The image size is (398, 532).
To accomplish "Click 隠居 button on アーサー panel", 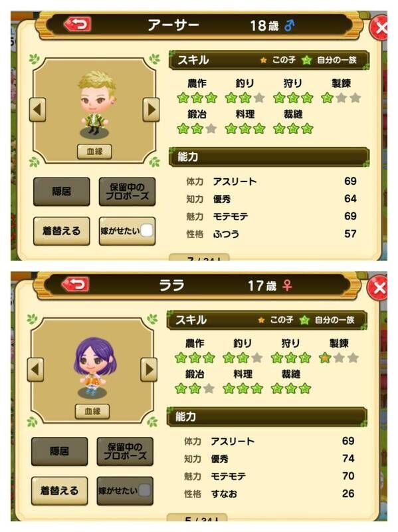I will [x=62, y=192].
